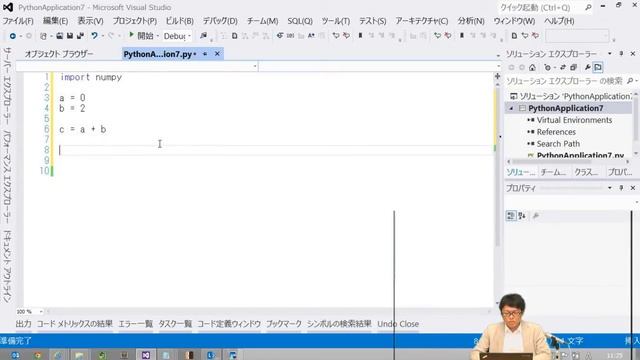
Task: Open the 出力 output tab
Action: coord(23,324)
